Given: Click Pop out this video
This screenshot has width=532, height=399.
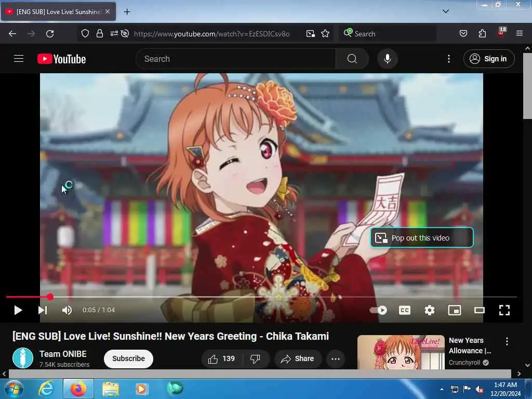Looking at the screenshot, I should [x=422, y=237].
